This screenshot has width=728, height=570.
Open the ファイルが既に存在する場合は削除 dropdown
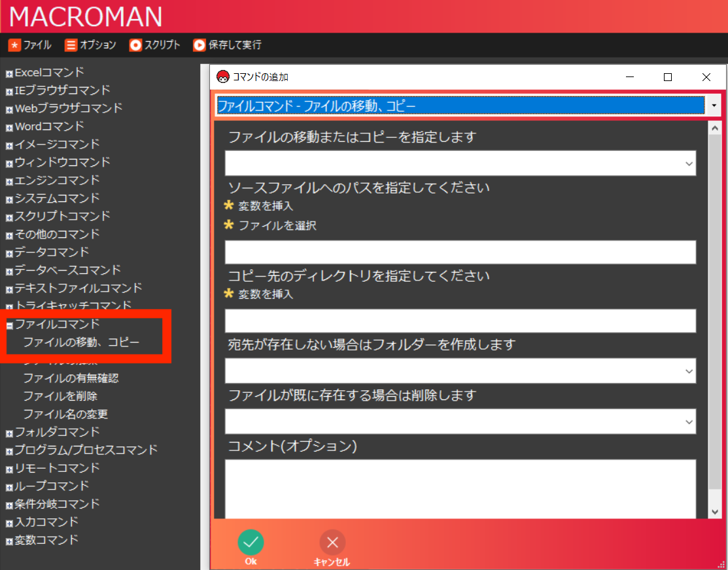click(x=460, y=421)
